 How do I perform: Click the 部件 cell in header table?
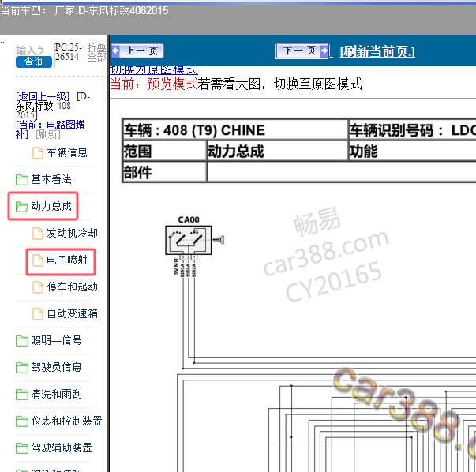[x=164, y=172]
